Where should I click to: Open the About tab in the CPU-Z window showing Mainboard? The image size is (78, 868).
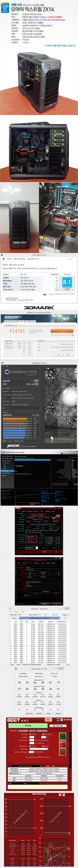(x=53, y=563)
